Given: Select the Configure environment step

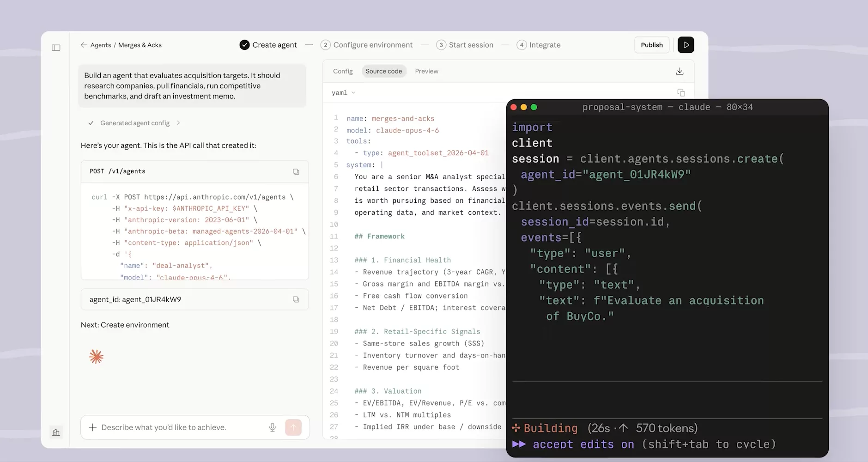Looking at the screenshot, I should pos(367,44).
